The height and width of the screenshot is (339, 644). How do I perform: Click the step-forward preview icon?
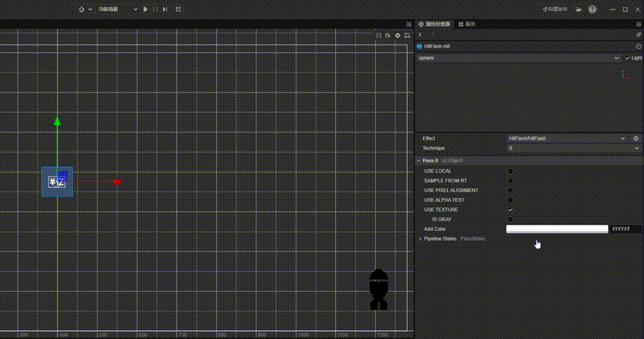165,9
